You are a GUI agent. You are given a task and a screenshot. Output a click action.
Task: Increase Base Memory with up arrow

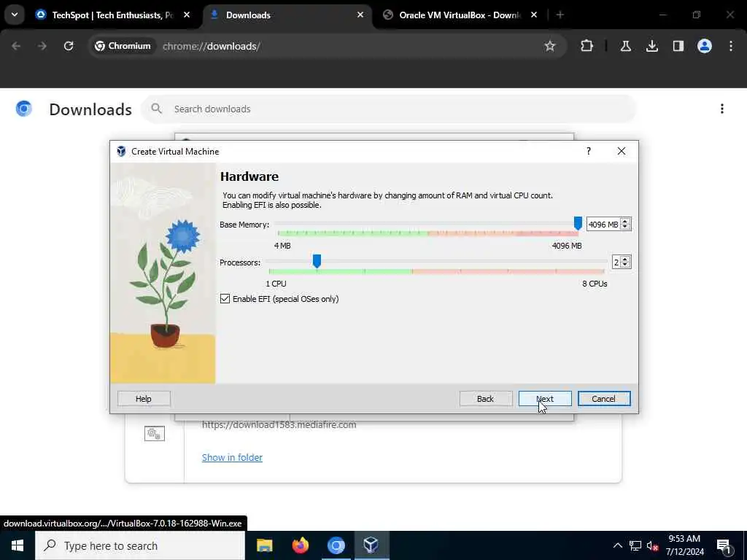click(625, 221)
